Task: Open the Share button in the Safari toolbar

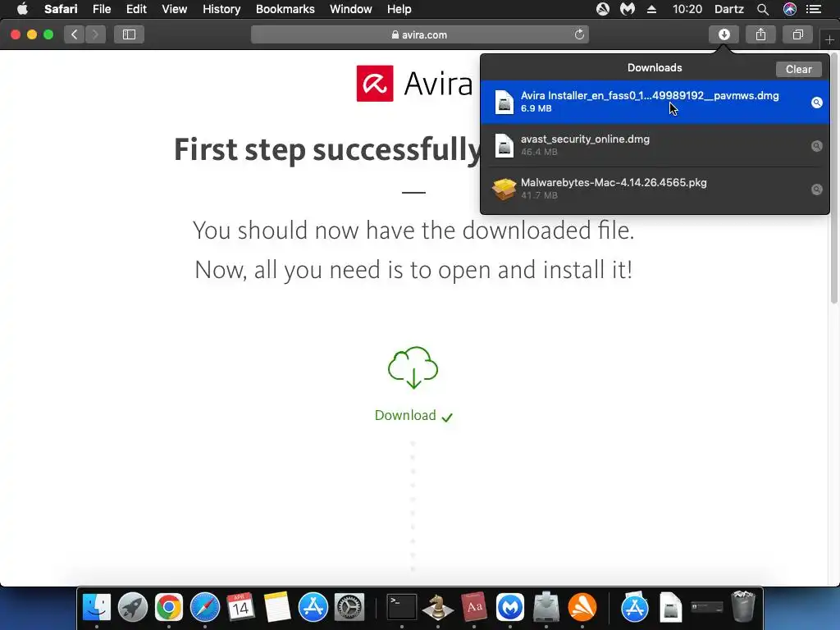Action: [760, 34]
